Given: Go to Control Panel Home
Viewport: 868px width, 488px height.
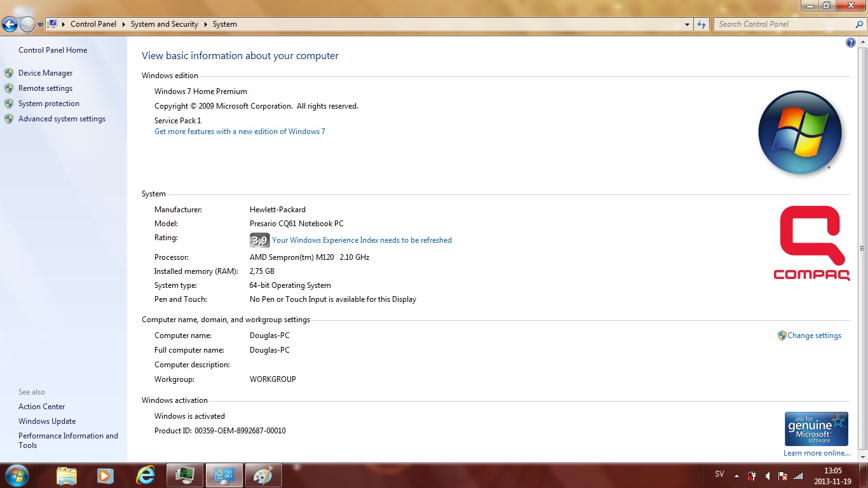Looking at the screenshot, I should [x=53, y=50].
